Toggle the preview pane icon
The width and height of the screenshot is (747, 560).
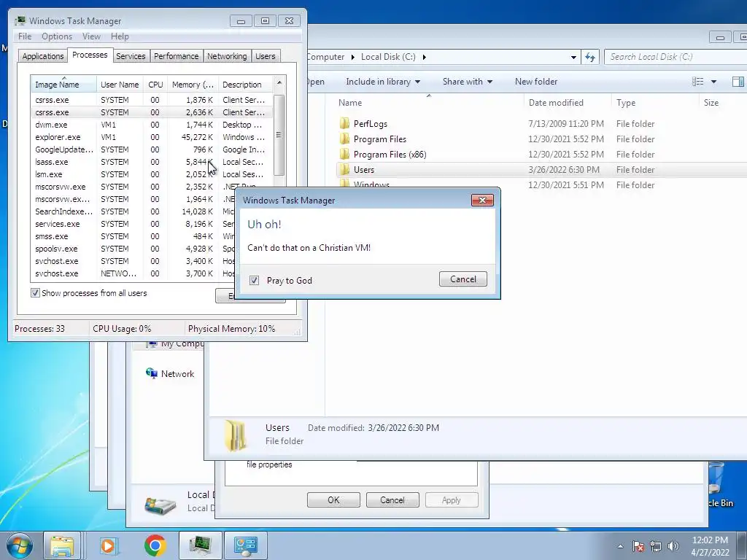coord(738,82)
